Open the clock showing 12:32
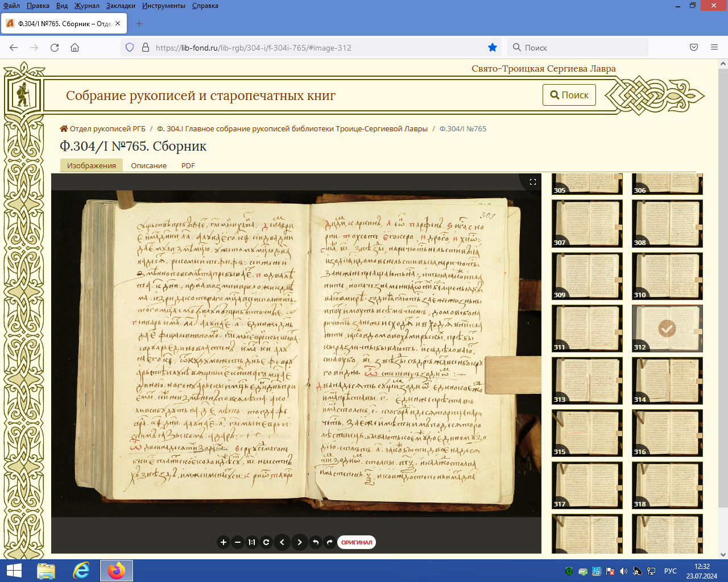Image resolution: width=728 pixels, height=582 pixels. (702, 571)
